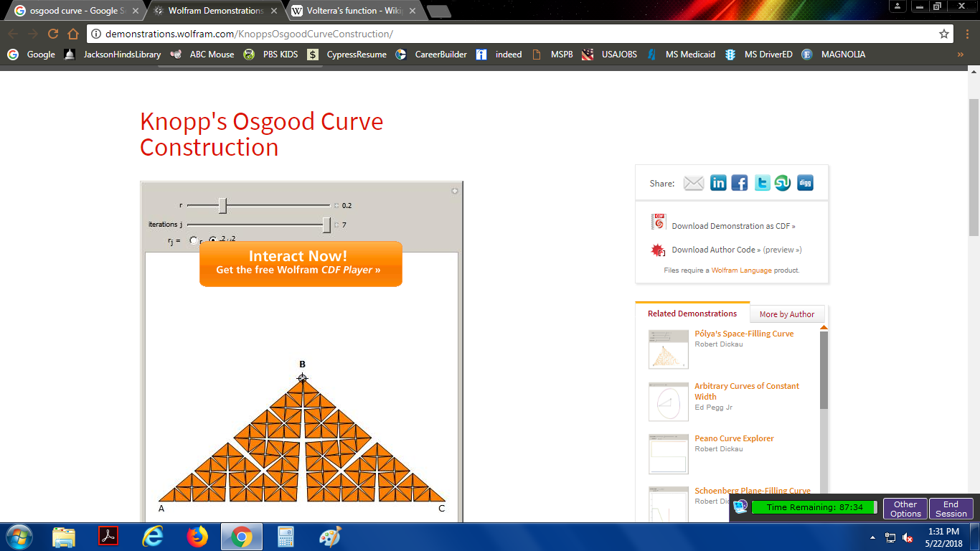Show more bookmarks with the chevron
This screenshot has height=551, width=980.
[961, 54]
